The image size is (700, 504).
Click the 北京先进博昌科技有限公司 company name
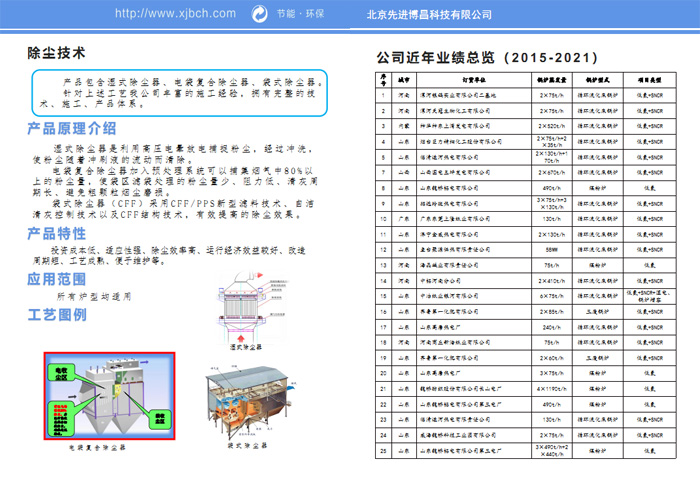tap(430, 15)
